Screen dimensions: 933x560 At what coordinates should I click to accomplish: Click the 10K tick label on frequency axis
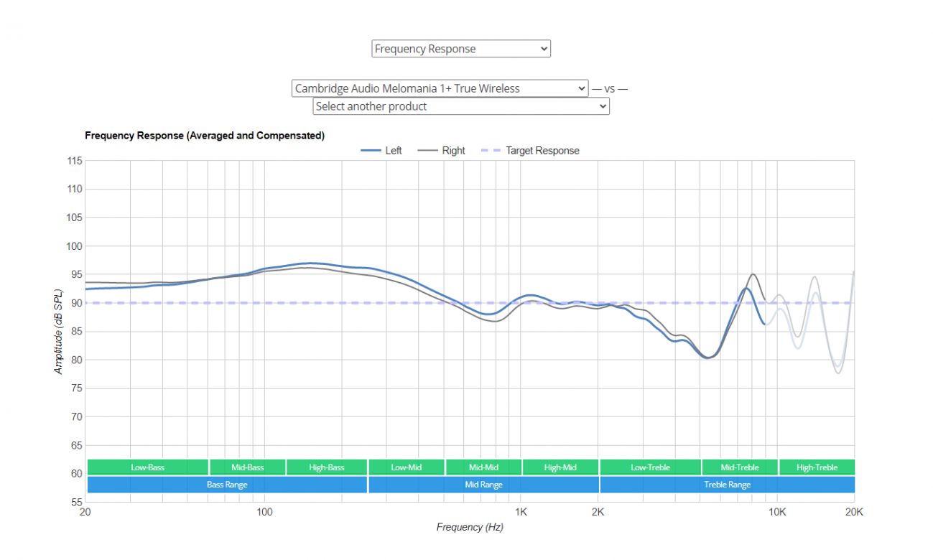tap(777, 512)
